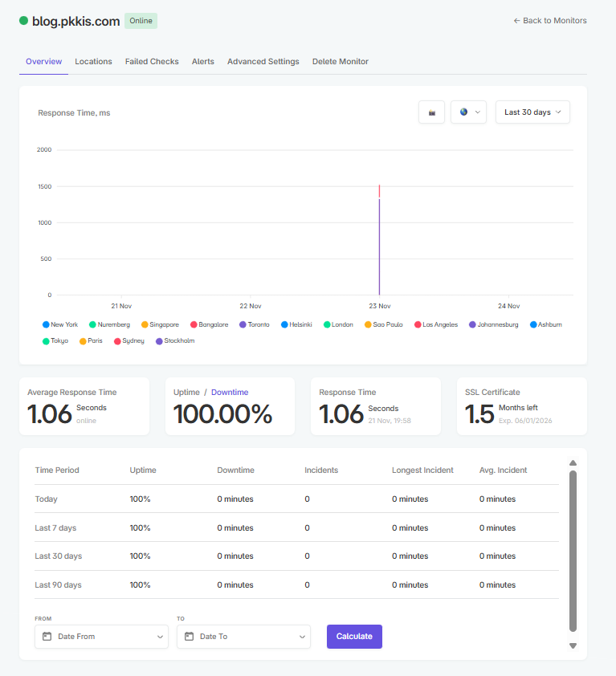Click the scrollbar up arrow in table

(573, 462)
